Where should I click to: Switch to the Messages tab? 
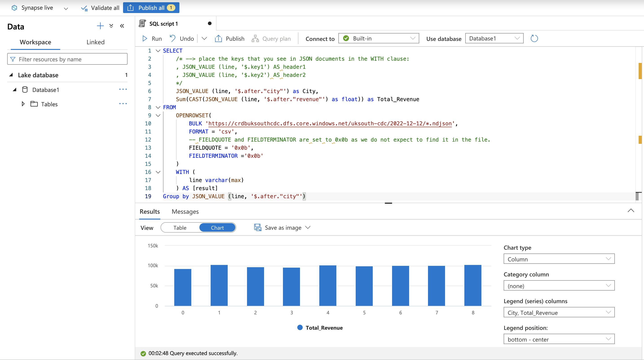pos(185,212)
